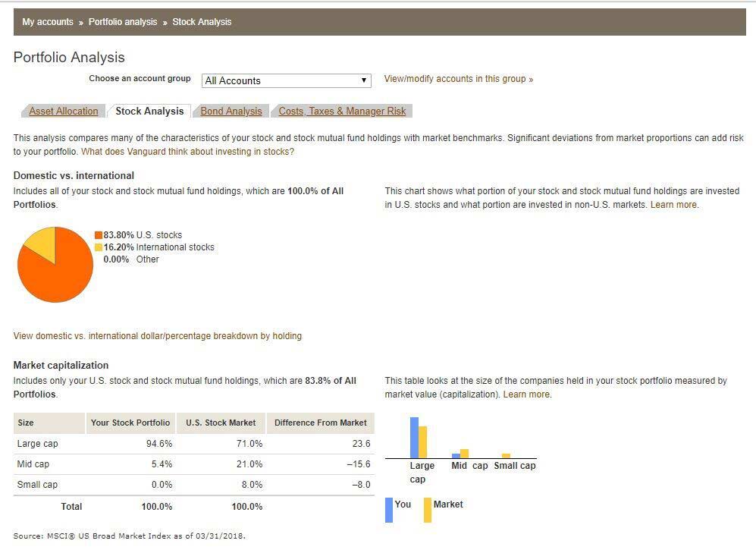Click My accounts in breadcrumb
Image resolution: width=756 pixels, height=550 pixels.
click(x=48, y=22)
